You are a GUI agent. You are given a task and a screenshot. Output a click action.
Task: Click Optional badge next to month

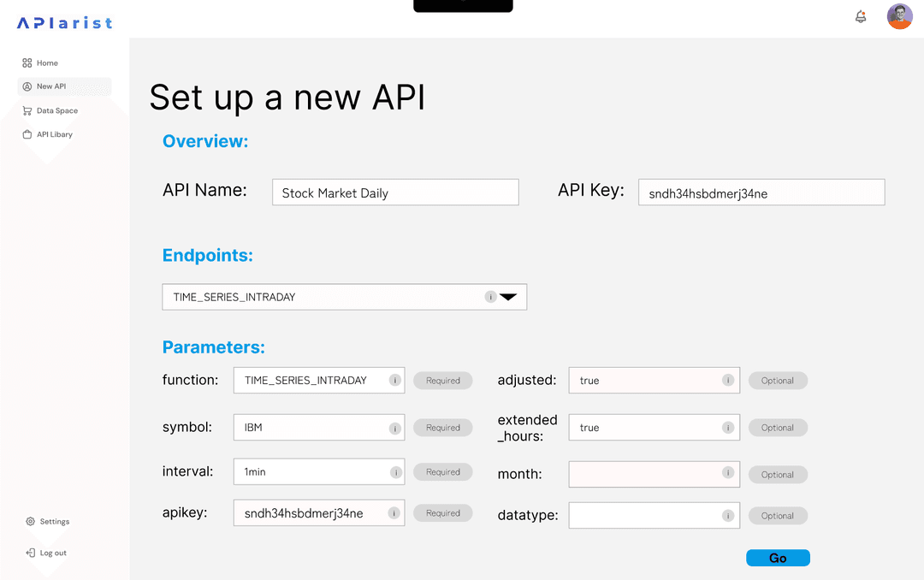click(778, 475)
